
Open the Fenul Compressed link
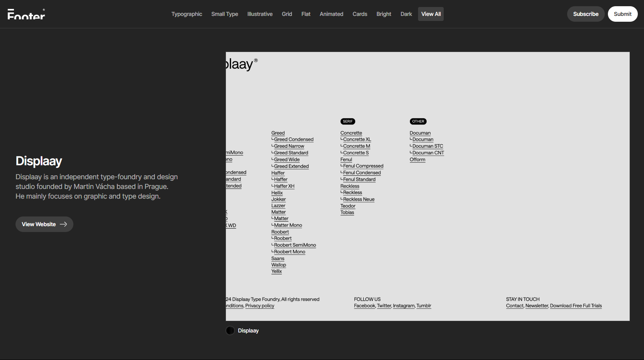pos(363,166)
